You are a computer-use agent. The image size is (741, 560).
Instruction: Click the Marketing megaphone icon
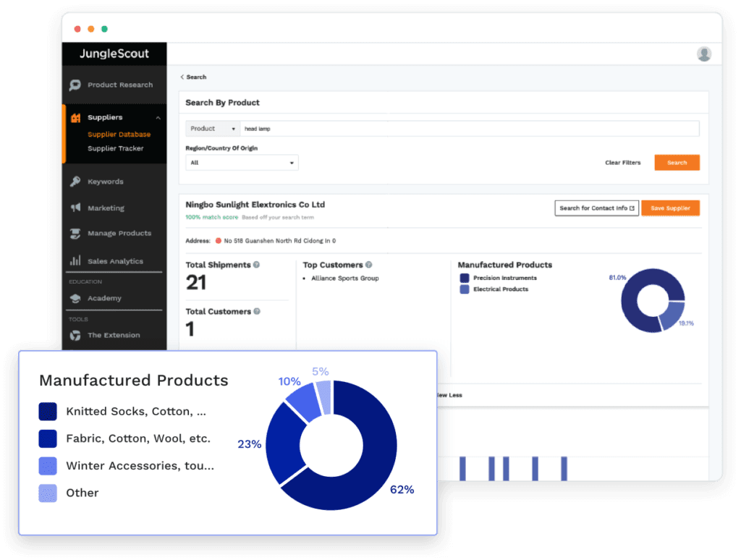(75, 208)
